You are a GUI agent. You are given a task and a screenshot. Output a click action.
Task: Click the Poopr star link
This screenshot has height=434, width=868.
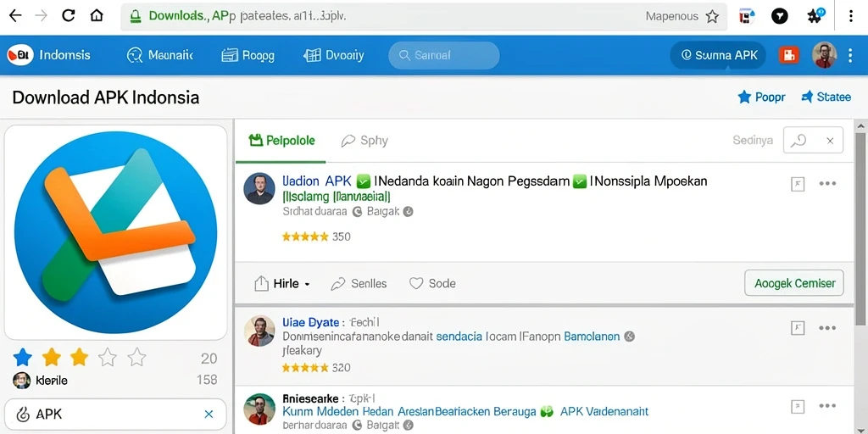(761, 97)
